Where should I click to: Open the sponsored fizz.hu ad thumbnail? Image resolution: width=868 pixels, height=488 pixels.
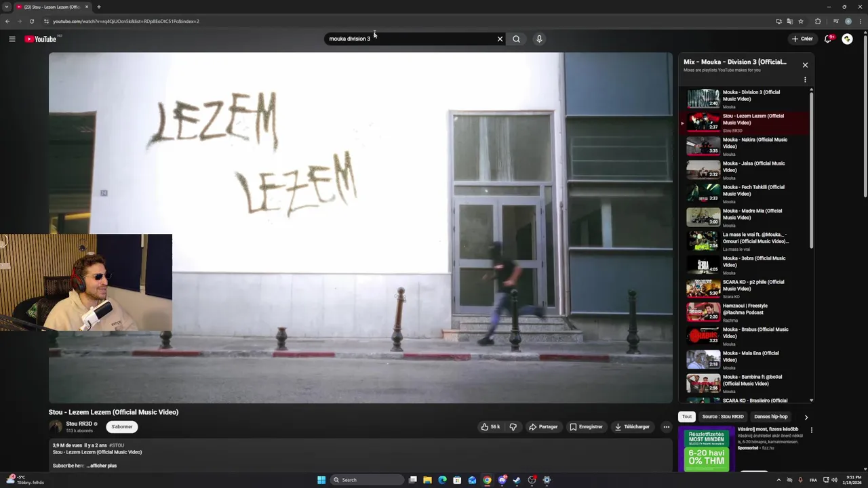pos(707,449)
